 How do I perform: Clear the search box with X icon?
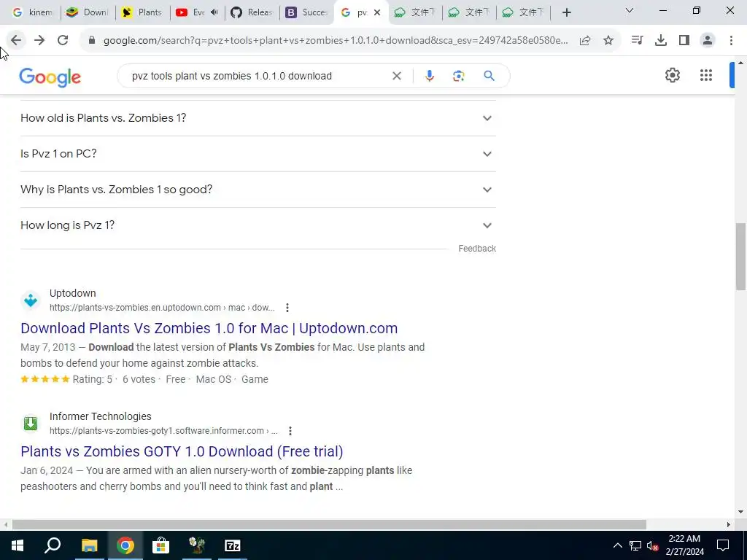(x=396, y=76)
